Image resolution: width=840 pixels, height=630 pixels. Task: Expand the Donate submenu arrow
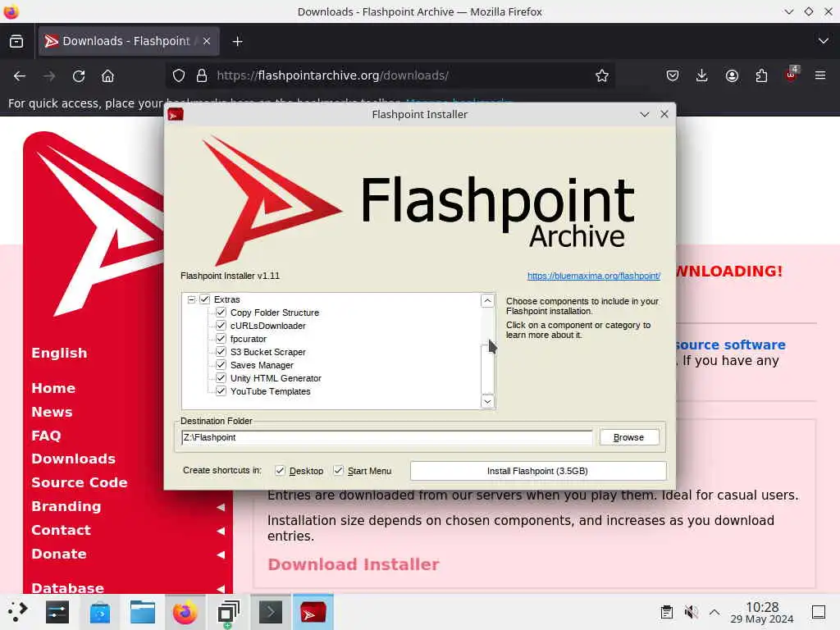point(221,555)
